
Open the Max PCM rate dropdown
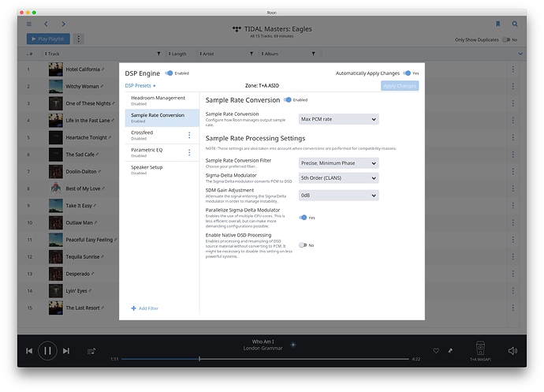[338, 119]
